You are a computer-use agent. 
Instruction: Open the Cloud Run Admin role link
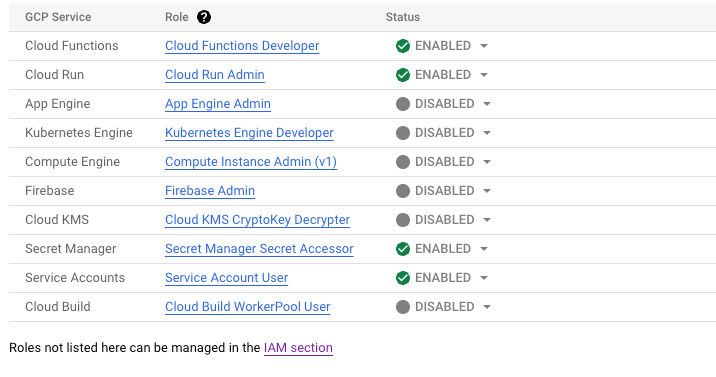(x=215, y=75)
